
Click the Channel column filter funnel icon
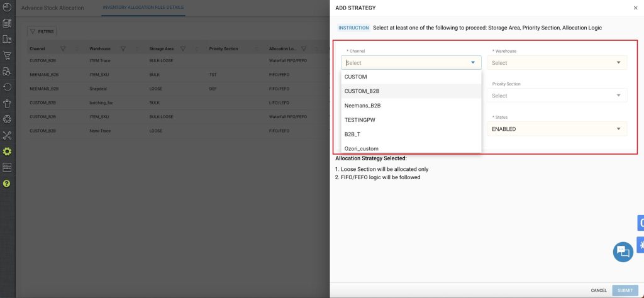click(63, 49)
